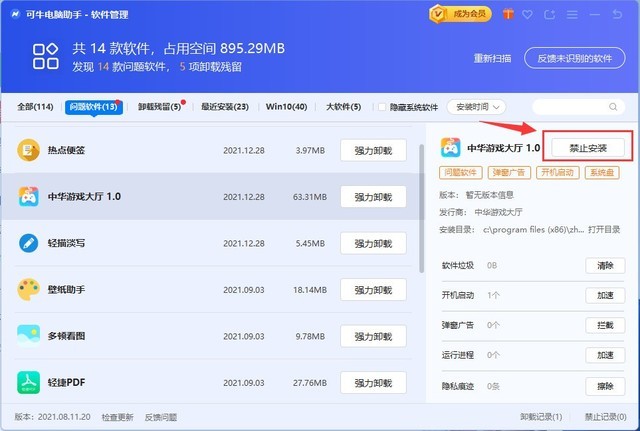This screenshot has width=640, height=431.
Task: Click the 版本: 2021.08.11.20 text
Action: (53, 417)
